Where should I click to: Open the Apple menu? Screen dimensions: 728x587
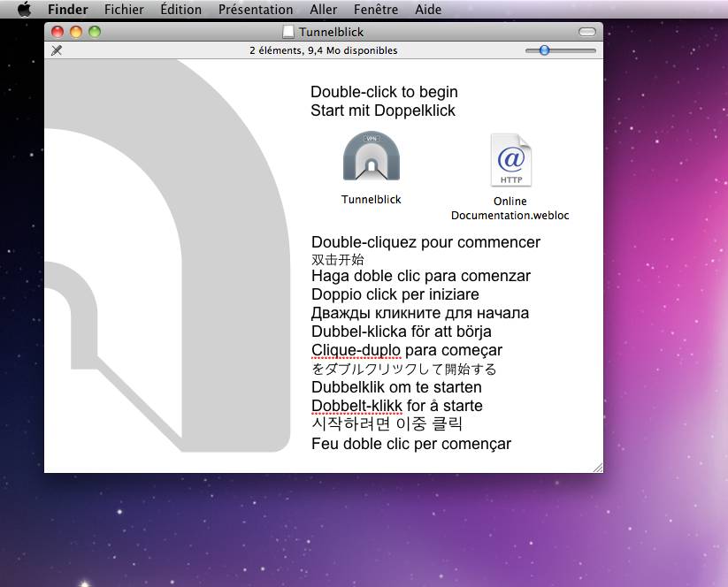(24, 9)
